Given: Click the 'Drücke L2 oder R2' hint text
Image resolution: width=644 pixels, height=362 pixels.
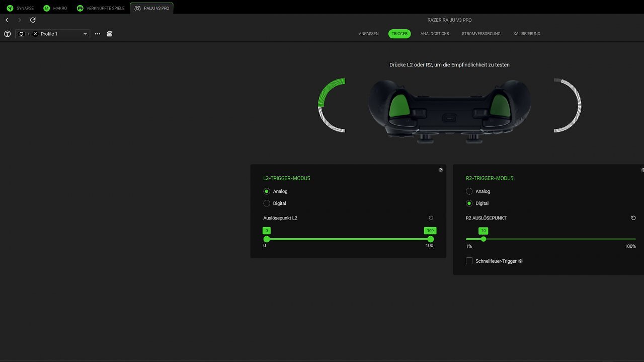Looking at the screenshot, I should click(x=449, y=65).
